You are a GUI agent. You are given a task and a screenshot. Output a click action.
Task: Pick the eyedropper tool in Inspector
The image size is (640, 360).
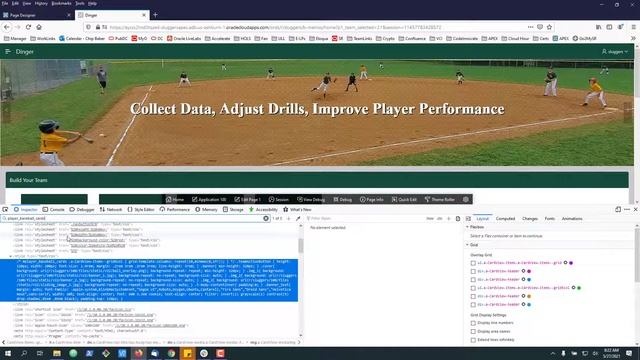click(x=298, y=218)
